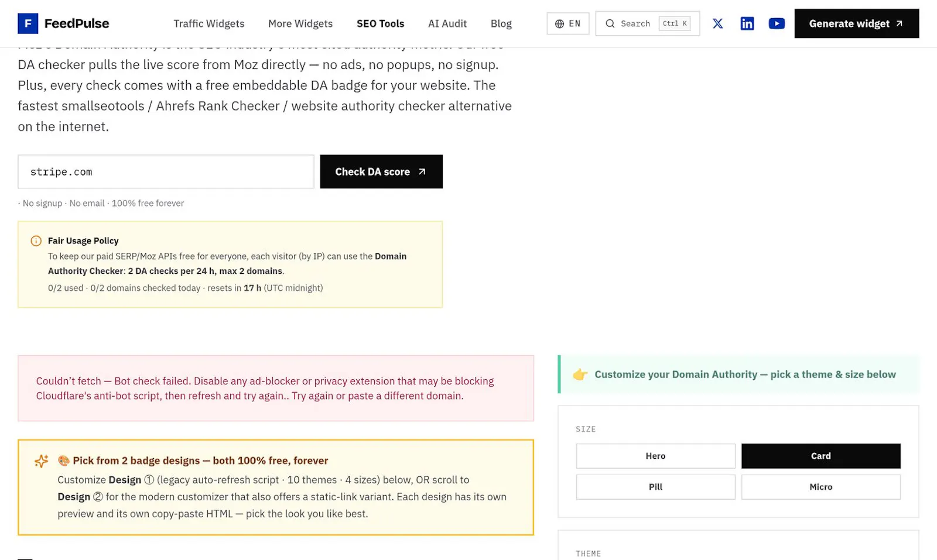Screen dimensions: 937x560
Task: Select the Hero size option
Action: (655, 456)
